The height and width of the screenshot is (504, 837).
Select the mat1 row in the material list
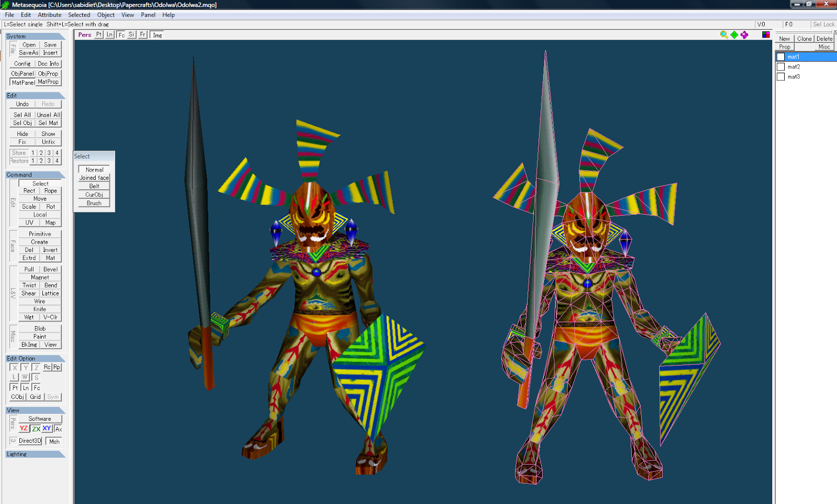pos(806,57)
